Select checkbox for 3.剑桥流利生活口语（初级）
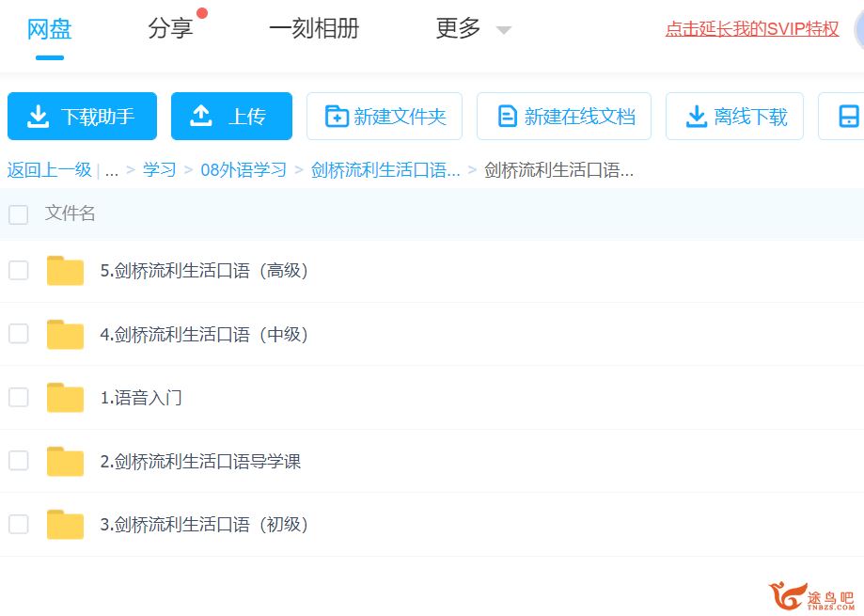 coord(19,525)
